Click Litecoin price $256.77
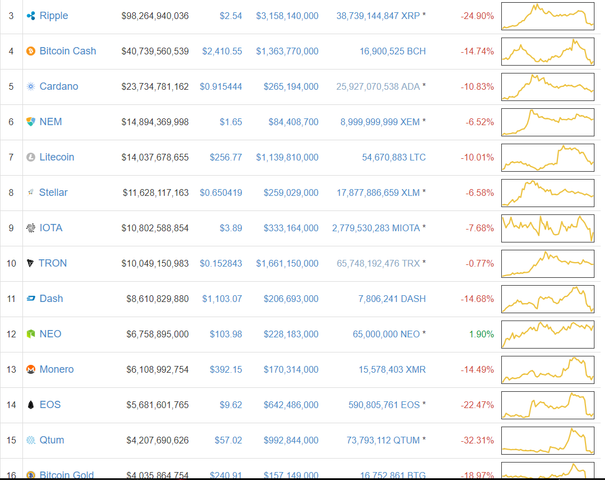This screenshot has width=605, height=480. click(x=226, y=157)
